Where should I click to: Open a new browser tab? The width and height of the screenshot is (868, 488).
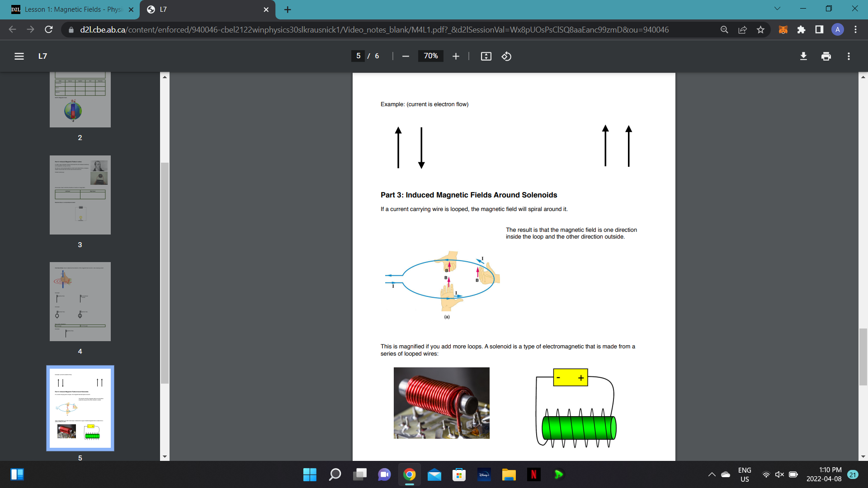pos(288,9)
